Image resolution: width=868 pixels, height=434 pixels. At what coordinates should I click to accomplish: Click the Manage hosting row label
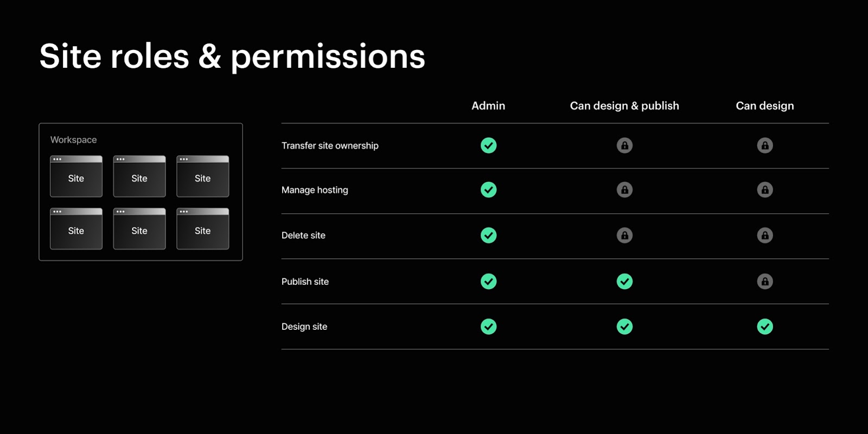point(315,190)
